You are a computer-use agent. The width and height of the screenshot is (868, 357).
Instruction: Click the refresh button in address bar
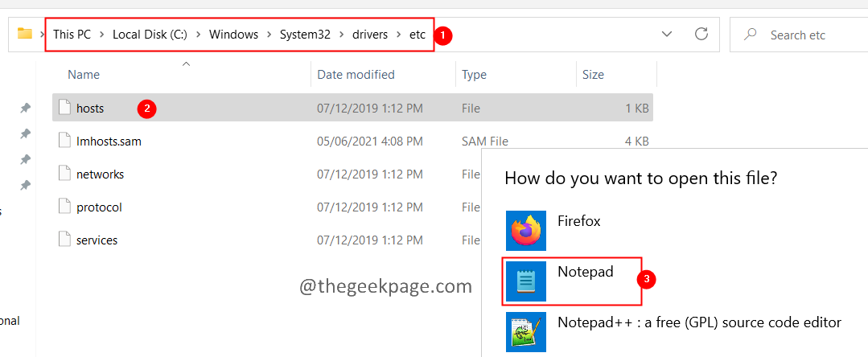[701, 35]
